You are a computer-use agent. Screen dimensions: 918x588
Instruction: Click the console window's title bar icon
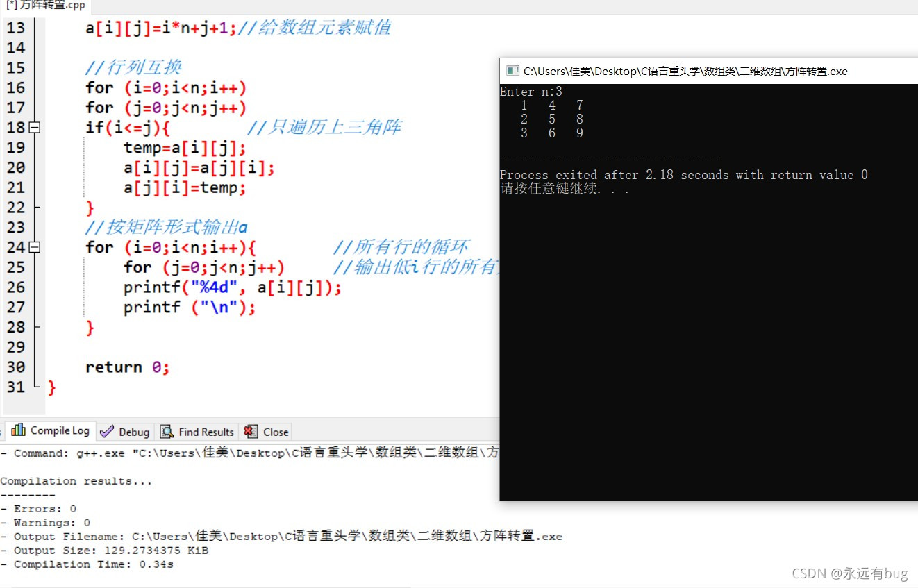click(512, 71)
